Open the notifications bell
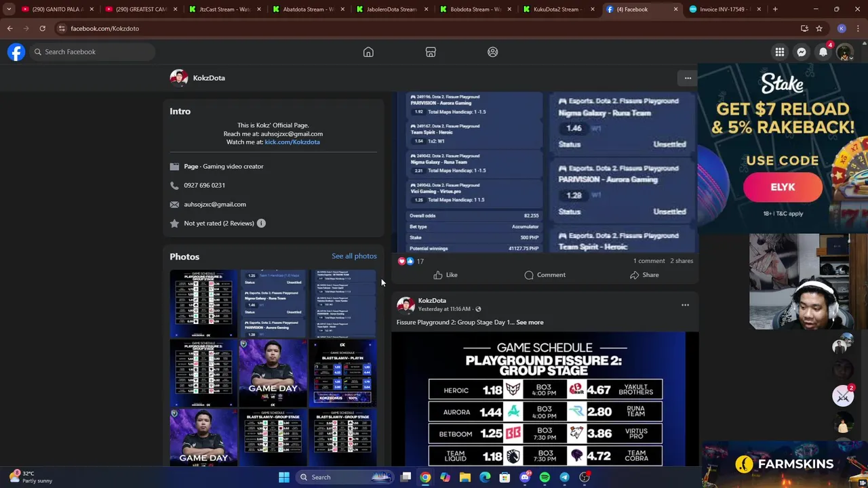Image resolution: width=868 pixels, height=488 pixels. 823,52
